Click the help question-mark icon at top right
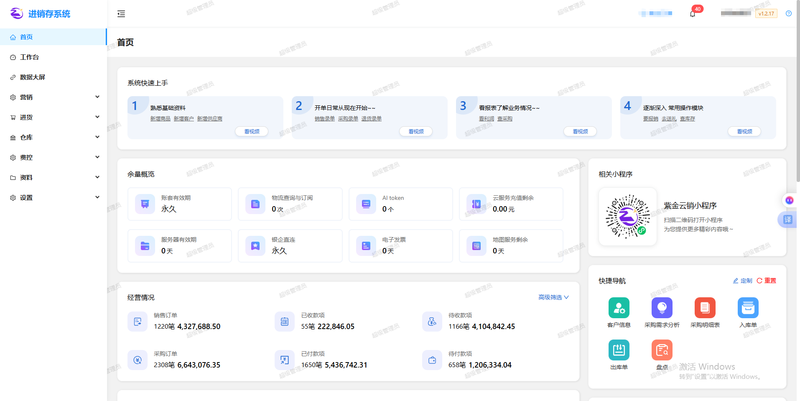Viewport: 800px width, 401px height. (x=789, y=14)
